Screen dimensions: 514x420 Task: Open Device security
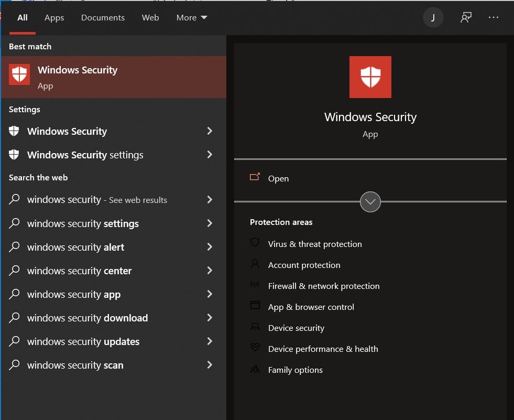(296, 328)
